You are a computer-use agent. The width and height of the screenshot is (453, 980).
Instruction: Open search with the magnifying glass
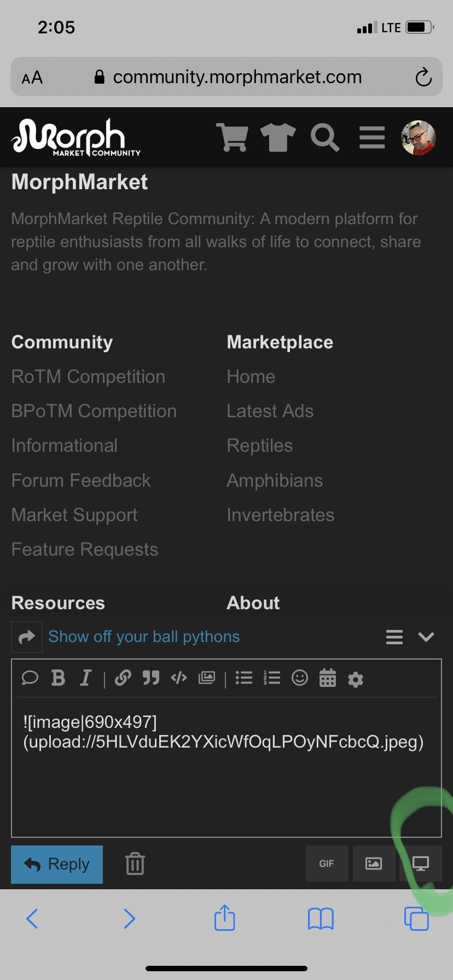(325, 137)
